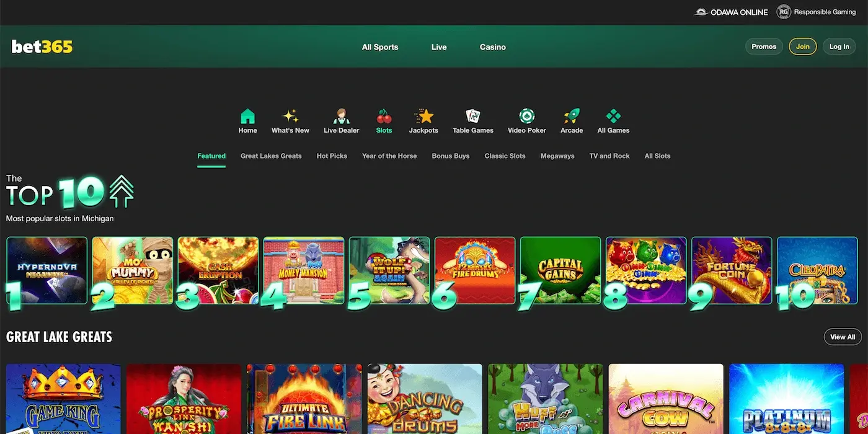Open the Capital Gains slot tile
Viewport: 868px width, 434px height.
560,270
